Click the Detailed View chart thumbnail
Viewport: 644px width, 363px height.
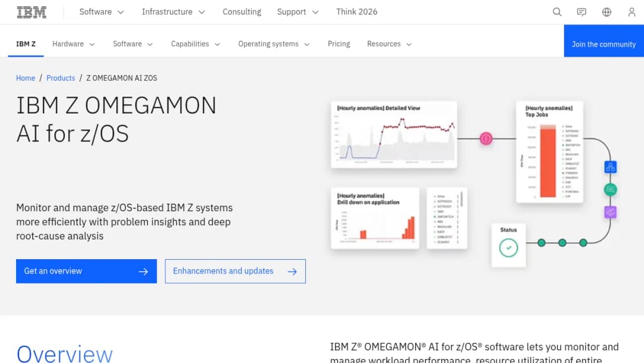394,134
